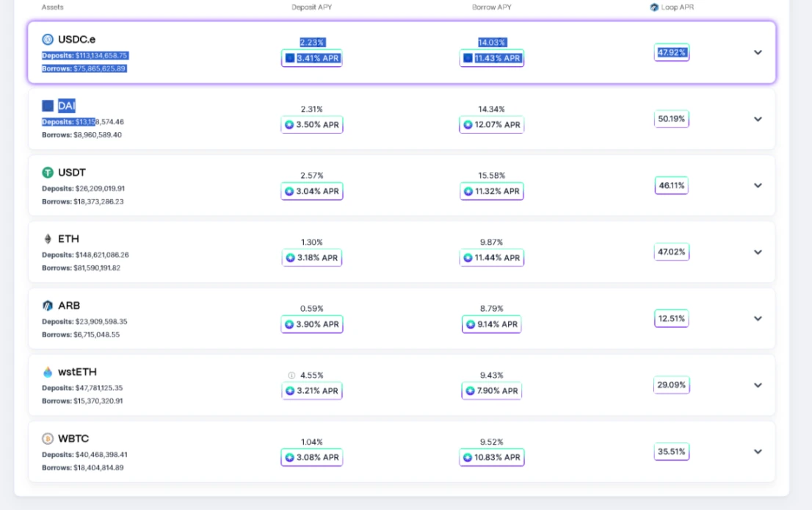Sort by Deposit APY column header
The height and width of the screenshot is (510, 812).
[x=311, y=7]
